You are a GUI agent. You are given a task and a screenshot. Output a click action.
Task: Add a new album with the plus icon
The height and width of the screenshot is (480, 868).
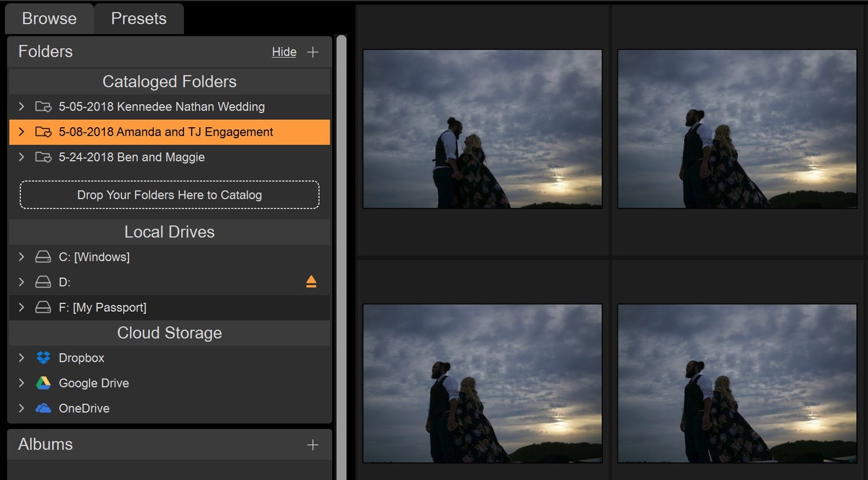click(313, 445)
